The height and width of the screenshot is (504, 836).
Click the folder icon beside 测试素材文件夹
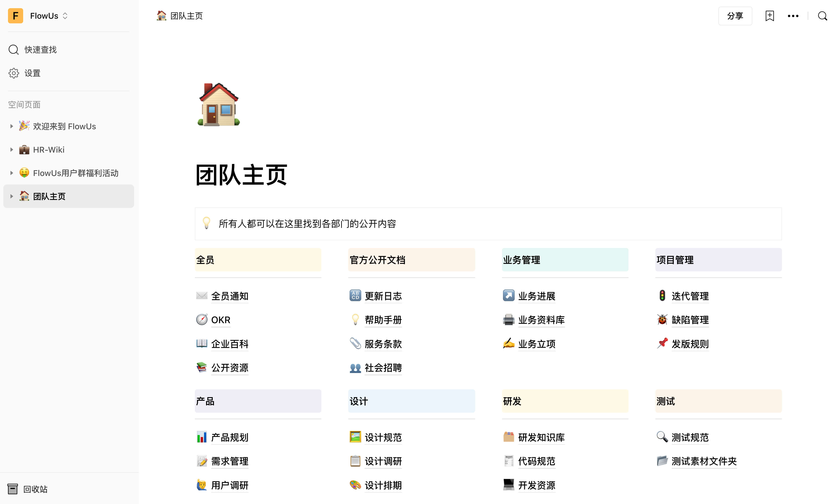tap(662, 461)
